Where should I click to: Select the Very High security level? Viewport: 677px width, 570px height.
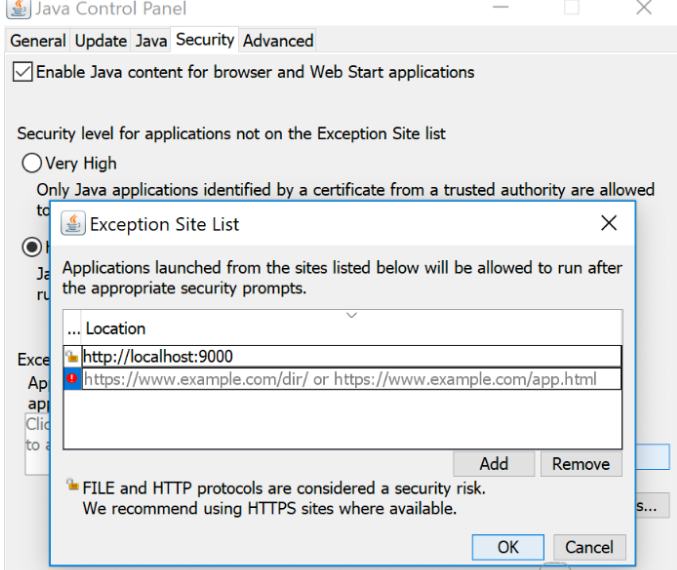click(x=32, y=163)
